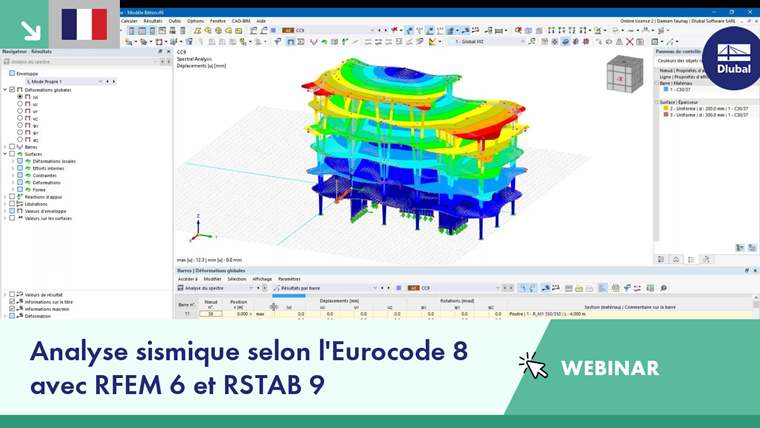Open the Calculer menu
This screenshot has height=428, width=760.
click(x=129, y=21)
